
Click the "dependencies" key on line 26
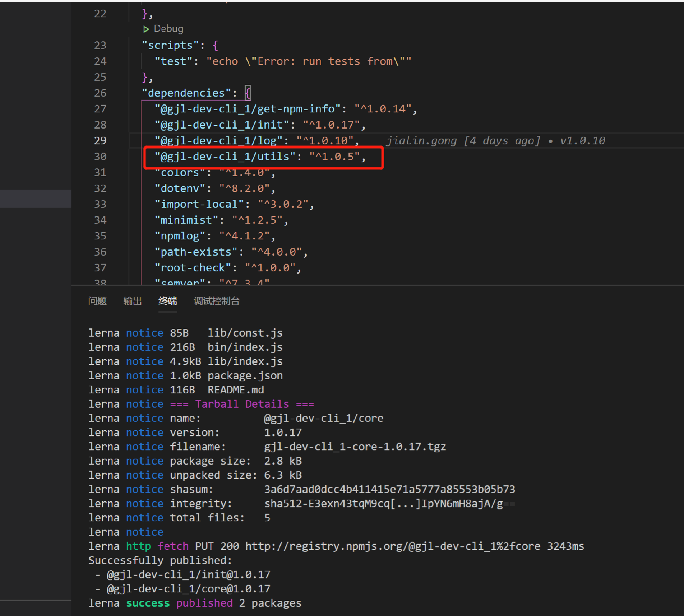point(187,93)
